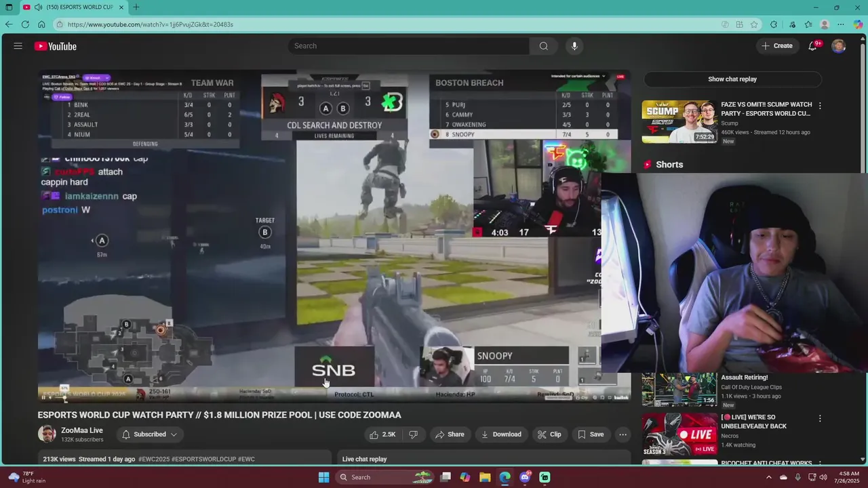Viewport: 868px width, 488px height.
Task: Open the favorites list in toolbar
Action: tap(808, 24)
